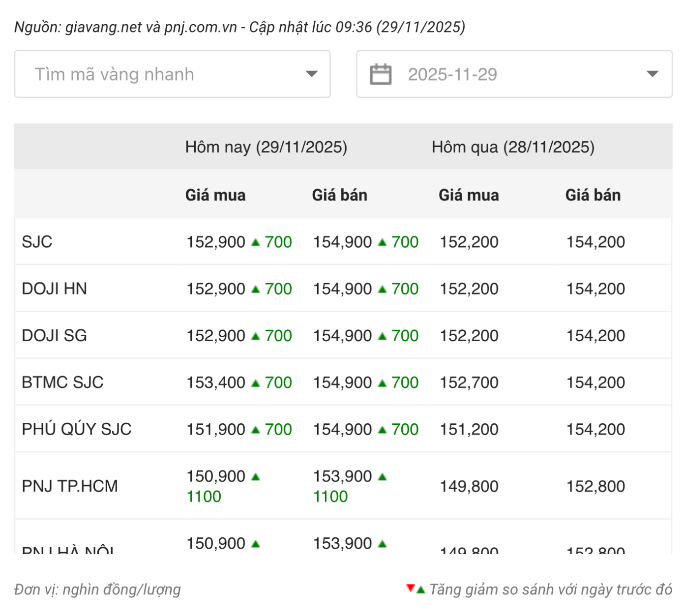Click up arrow beside BTMC SJC sell price
This screenshot has height=616, width=683.
point(382,383)
